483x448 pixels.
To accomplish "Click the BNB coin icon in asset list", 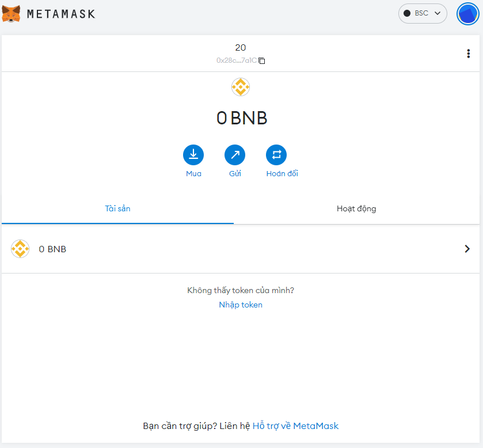I will (20, 249).
